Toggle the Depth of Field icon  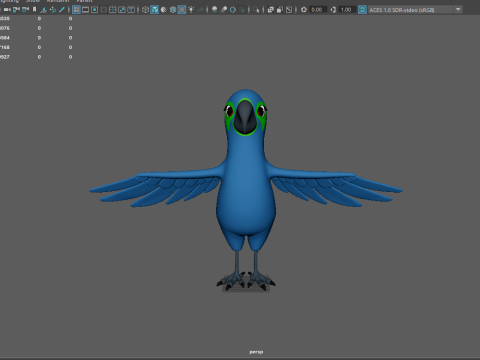[x=242, y=10]
